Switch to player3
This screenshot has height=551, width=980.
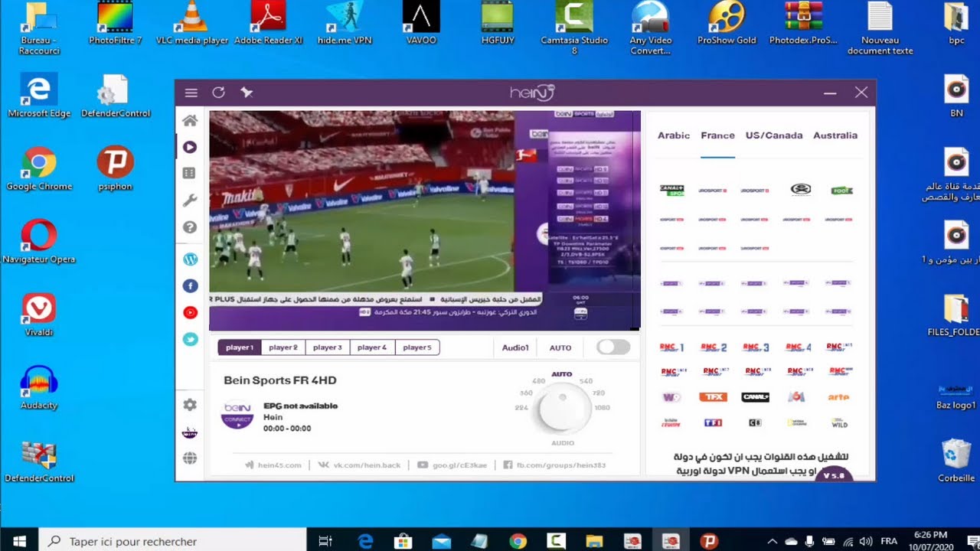pos(328,347)
